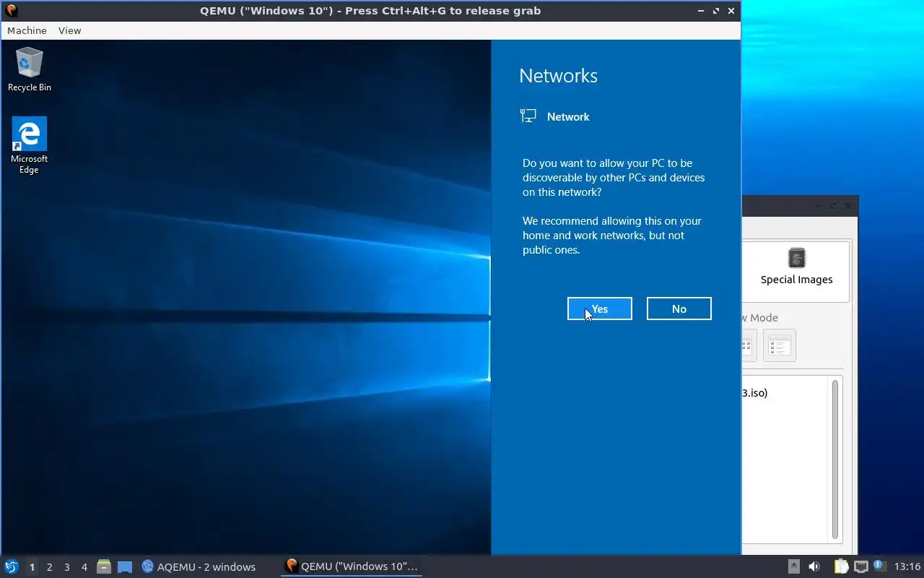Click No to decline network discovery
924x578 pixels.
[679, 309]
